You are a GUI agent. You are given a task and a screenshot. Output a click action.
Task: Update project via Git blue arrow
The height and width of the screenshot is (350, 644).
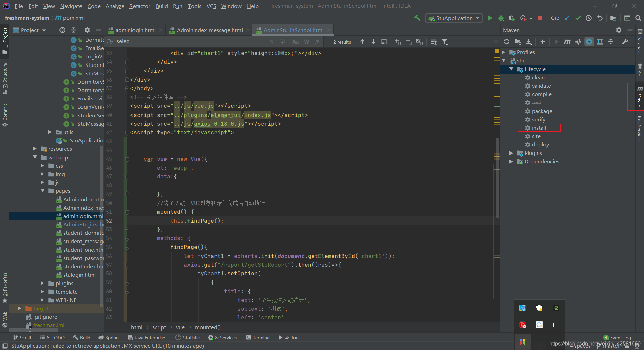567,18
